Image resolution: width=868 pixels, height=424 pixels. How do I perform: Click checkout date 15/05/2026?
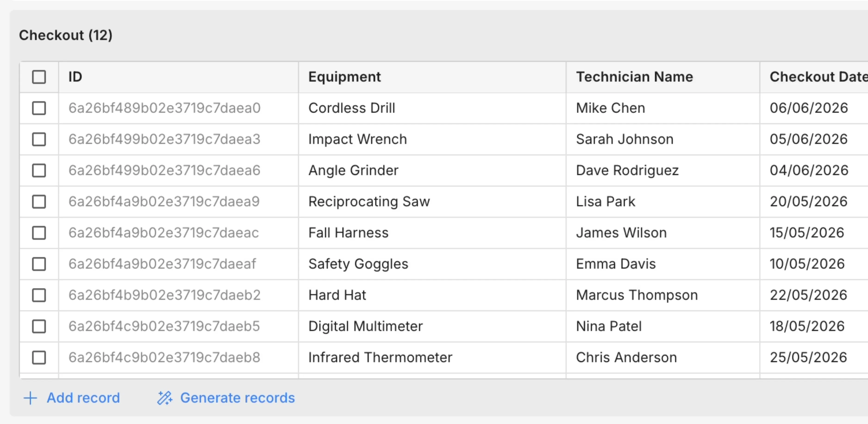807,233
